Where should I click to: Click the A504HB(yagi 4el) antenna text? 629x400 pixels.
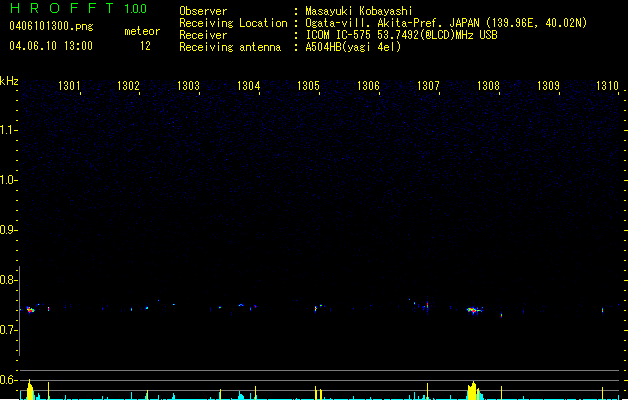[x=353, y=47]
